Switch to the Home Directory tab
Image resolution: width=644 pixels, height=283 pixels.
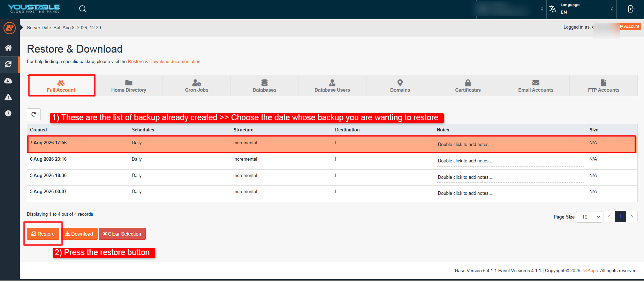tap(129, 86)
